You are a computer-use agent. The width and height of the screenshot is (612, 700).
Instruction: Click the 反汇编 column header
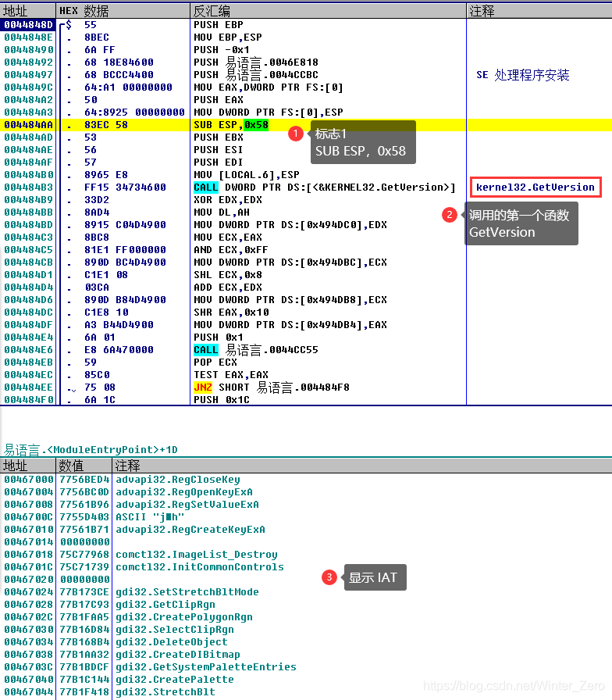329,11
